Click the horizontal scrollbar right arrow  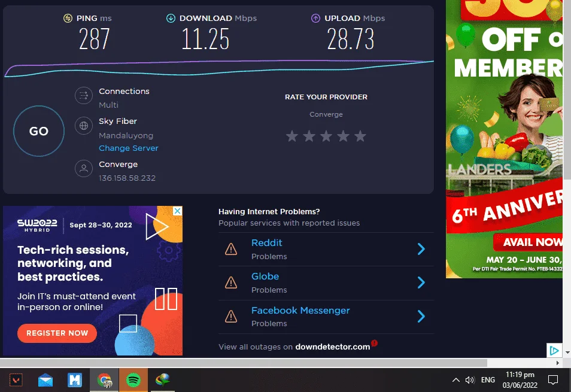coord(557,363)
